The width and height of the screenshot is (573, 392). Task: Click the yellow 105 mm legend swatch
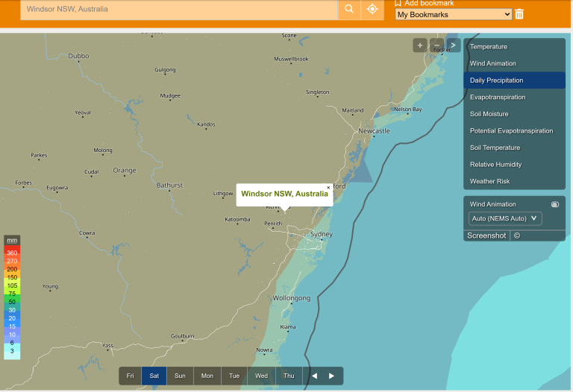[12, 285]
